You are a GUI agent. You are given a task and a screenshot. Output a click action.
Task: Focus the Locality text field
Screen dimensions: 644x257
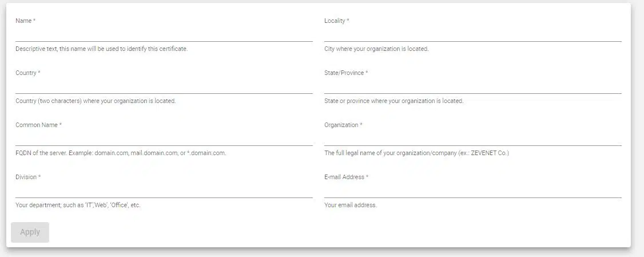[x=472, y=34]
